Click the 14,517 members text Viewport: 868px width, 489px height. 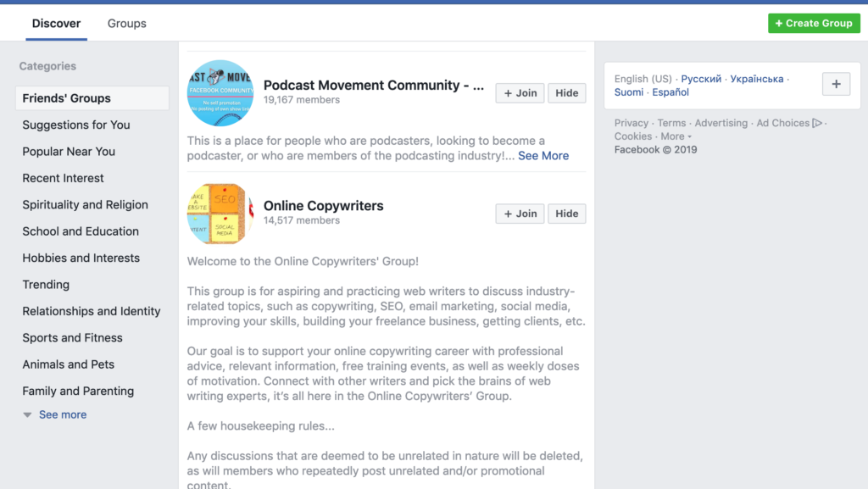point(301,220)
